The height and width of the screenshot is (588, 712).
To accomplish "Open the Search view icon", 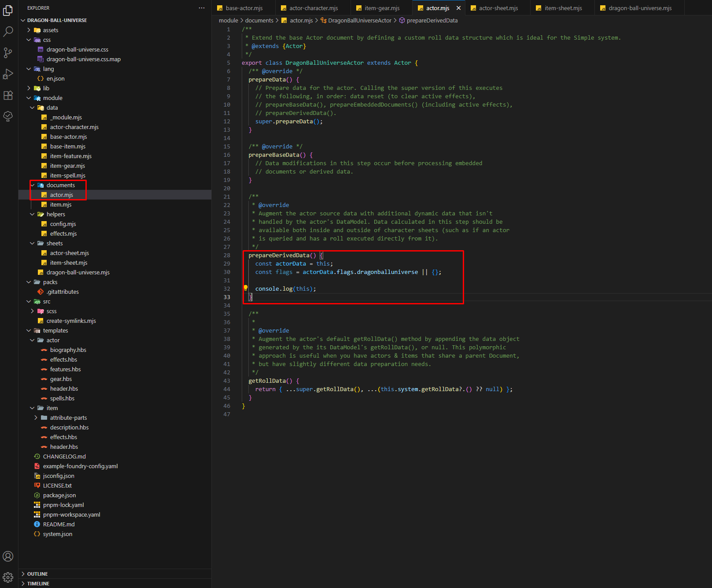I will pos(8,32).
